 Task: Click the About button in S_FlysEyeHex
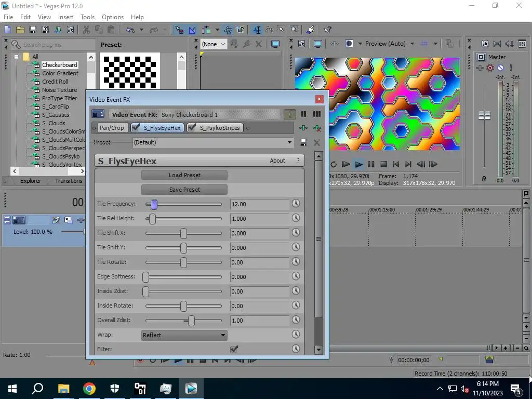(277, 161)
